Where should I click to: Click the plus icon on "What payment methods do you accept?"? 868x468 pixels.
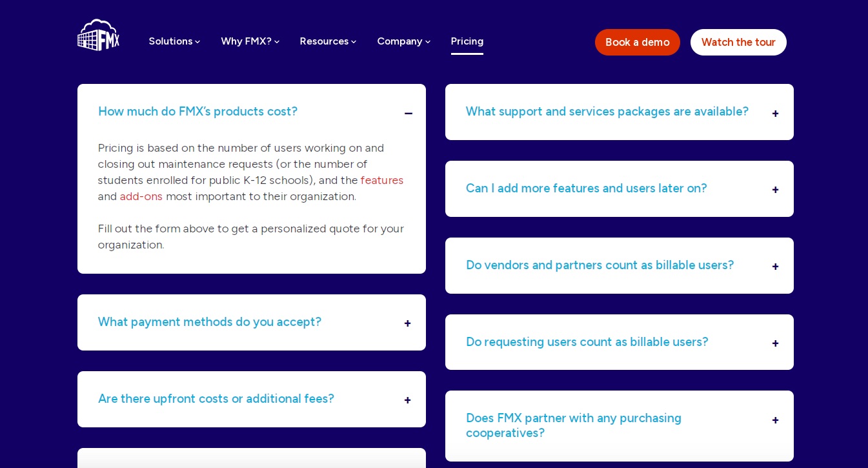click(407, 323)
